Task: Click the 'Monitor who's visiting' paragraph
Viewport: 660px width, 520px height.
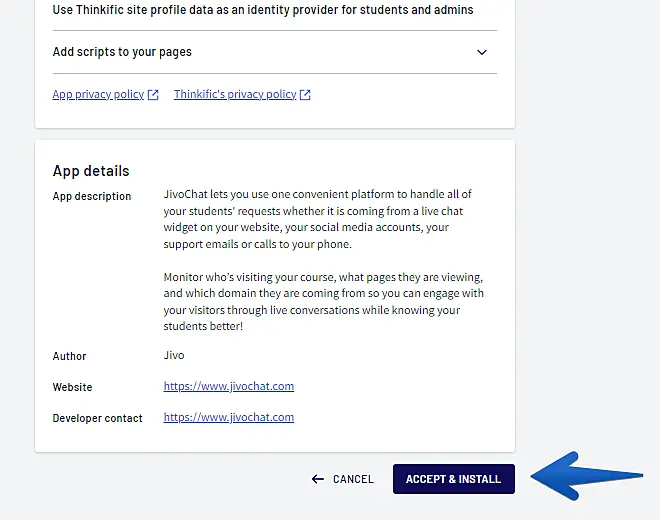Action: tap(323, 301)
